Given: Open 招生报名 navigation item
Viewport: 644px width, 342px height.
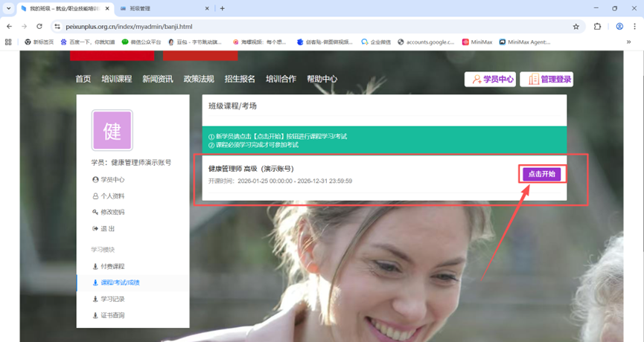Looking at the screenshot, I should (239, 79).
